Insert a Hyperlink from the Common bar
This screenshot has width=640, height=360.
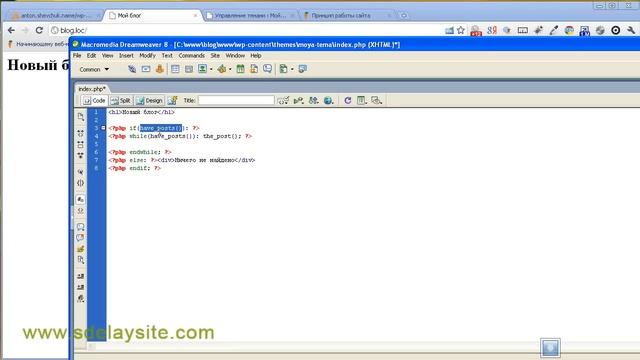[132, 69]
